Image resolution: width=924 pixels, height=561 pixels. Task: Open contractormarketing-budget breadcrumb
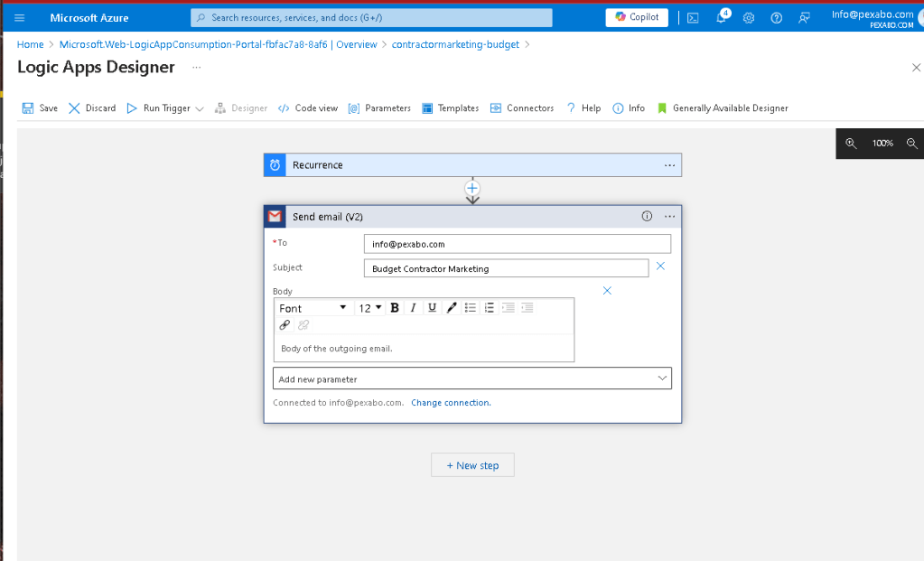455,45
